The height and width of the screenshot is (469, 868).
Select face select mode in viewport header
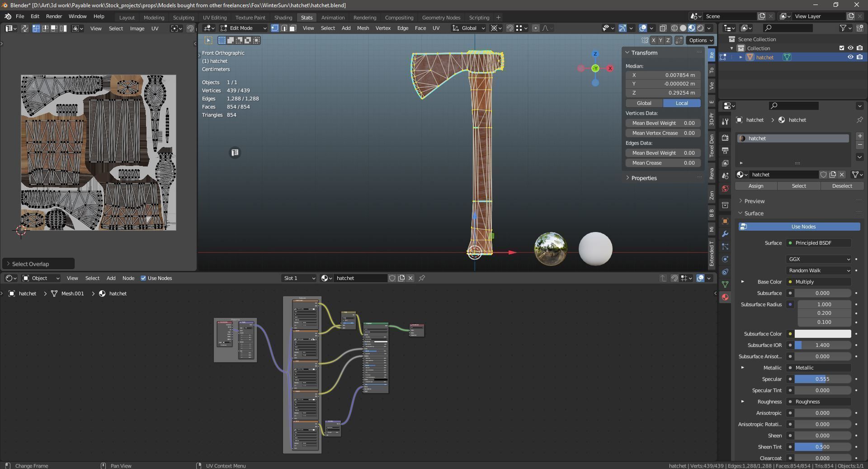292,28
